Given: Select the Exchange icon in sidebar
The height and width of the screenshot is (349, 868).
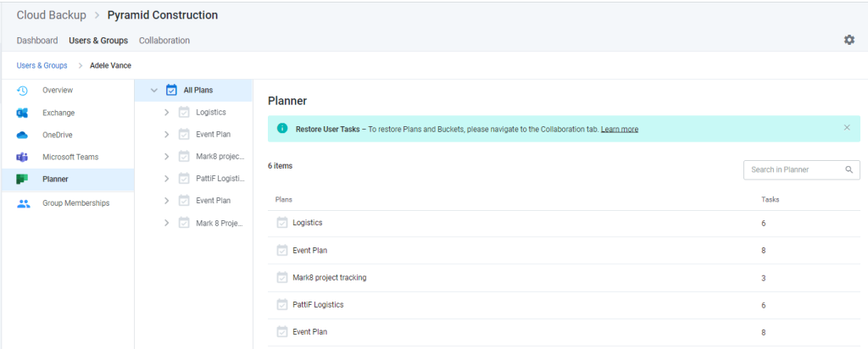Looking at the screenshot, I should 22,113.
